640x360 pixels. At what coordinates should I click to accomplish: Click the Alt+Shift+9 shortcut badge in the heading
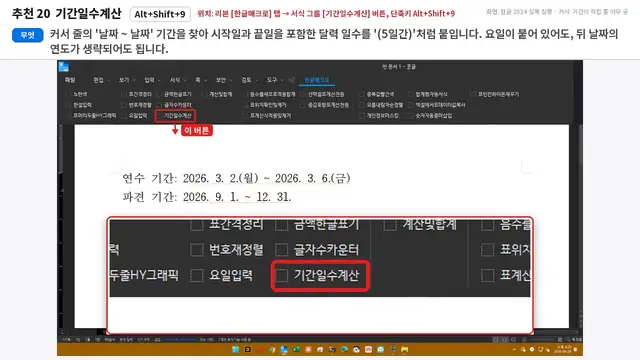tap(160, 14)
